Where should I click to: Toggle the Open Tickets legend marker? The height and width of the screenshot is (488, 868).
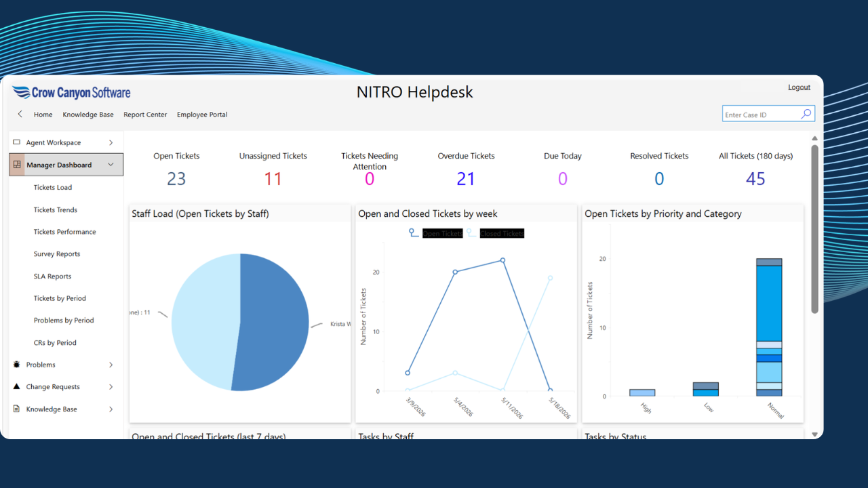414,233
